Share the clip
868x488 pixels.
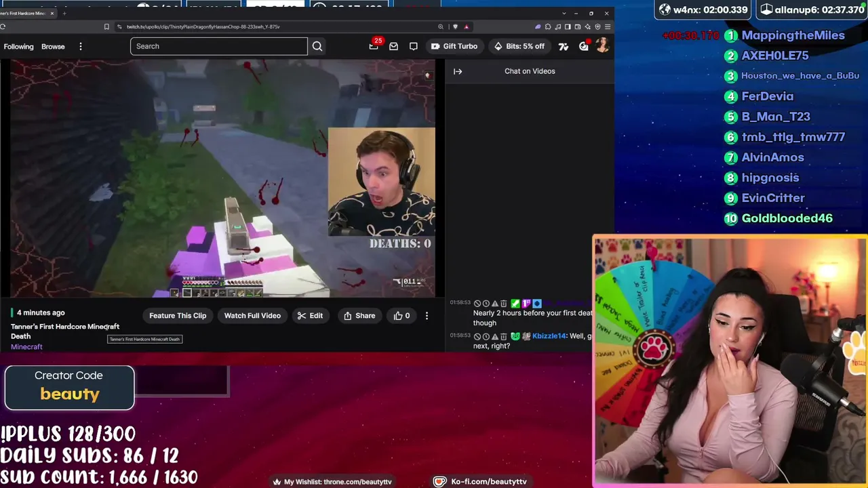coord(359,316)
